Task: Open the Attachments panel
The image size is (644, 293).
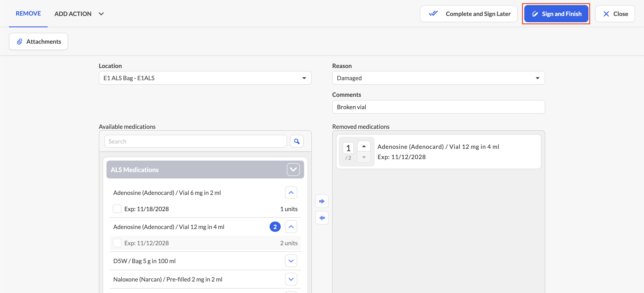Action: (x=39, y=42)
